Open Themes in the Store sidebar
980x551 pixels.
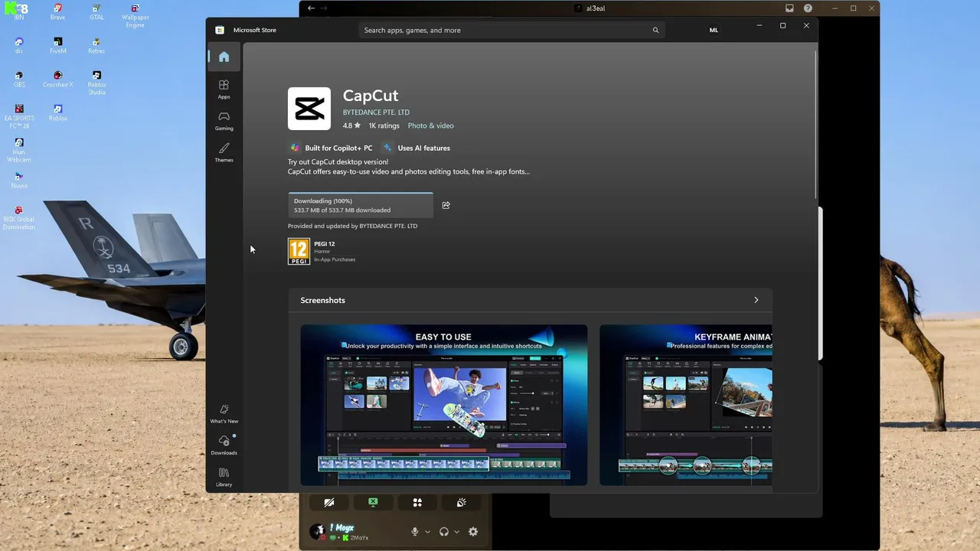point(224,152)
